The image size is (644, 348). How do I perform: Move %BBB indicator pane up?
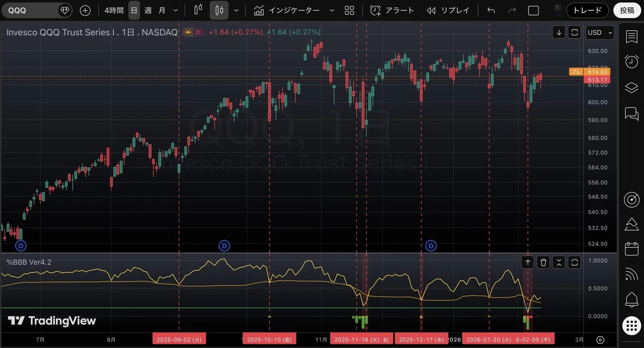[528, 262]
